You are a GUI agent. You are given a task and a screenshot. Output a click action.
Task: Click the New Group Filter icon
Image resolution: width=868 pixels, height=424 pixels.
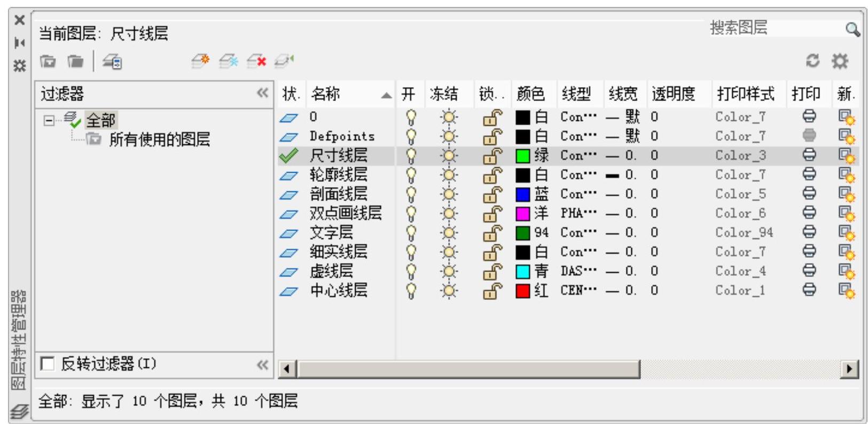tap(75, 61)
